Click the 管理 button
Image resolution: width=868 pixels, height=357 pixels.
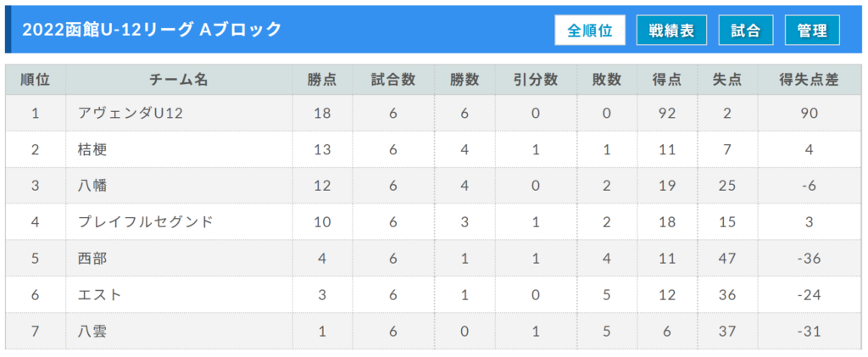coord(812,31)
